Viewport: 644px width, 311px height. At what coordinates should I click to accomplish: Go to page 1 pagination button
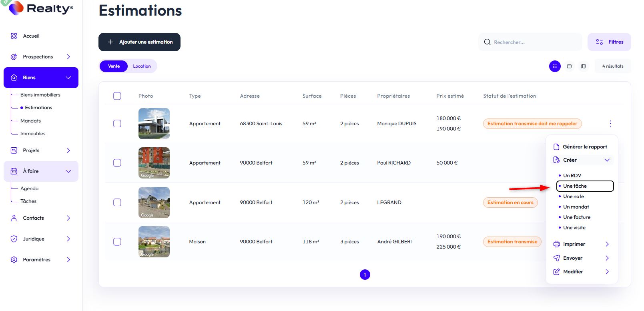pos(365,275)
